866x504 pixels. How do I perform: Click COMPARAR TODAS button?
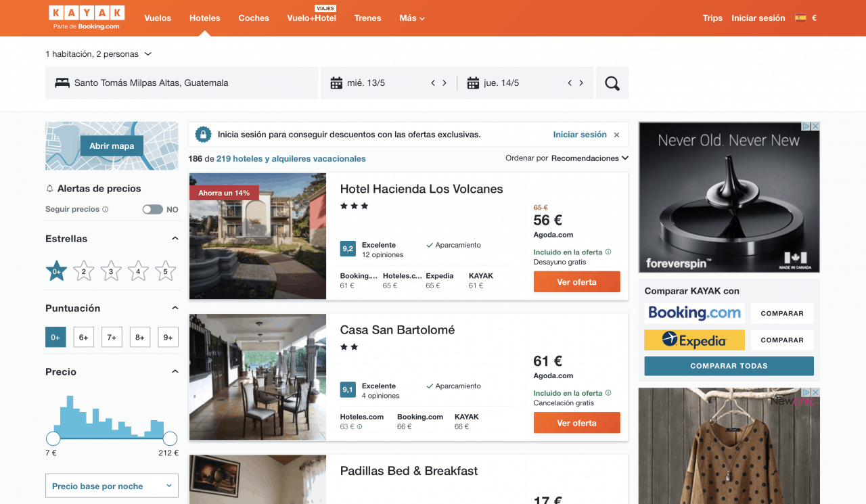729,366
